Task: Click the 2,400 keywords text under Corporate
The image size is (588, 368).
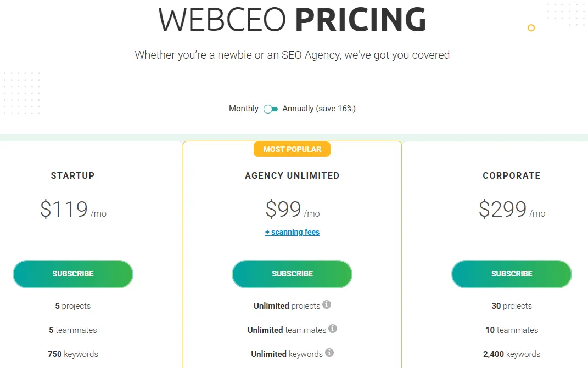Action: click(511, 354)
